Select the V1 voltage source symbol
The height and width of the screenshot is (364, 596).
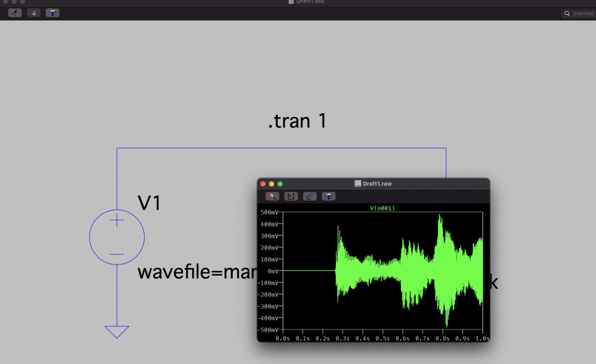[117, 237]
